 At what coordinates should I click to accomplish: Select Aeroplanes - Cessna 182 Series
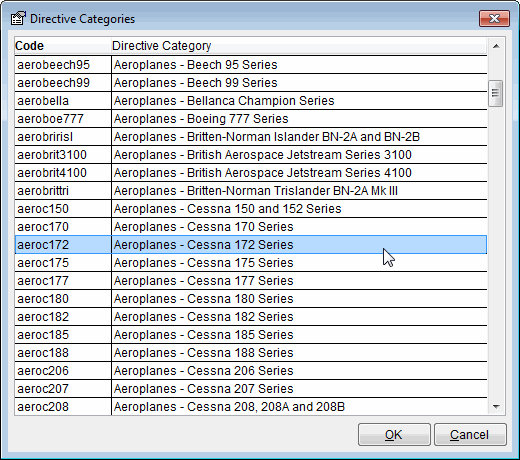click(251, 317)
